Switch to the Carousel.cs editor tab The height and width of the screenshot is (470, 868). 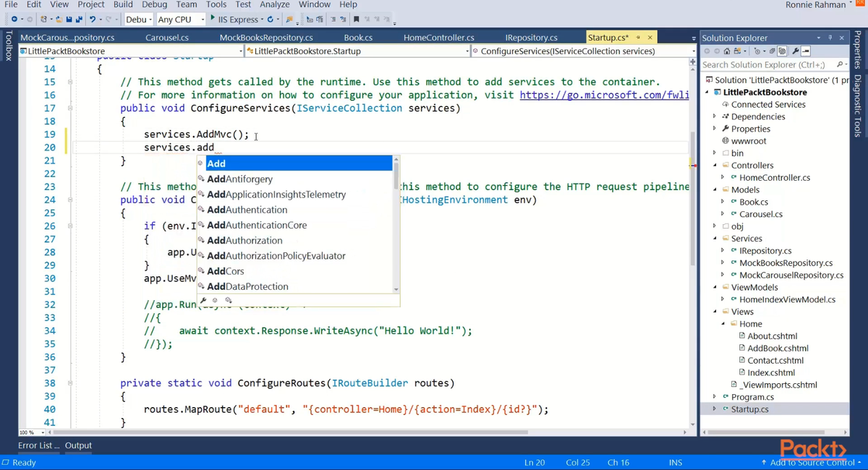point(167,38)
